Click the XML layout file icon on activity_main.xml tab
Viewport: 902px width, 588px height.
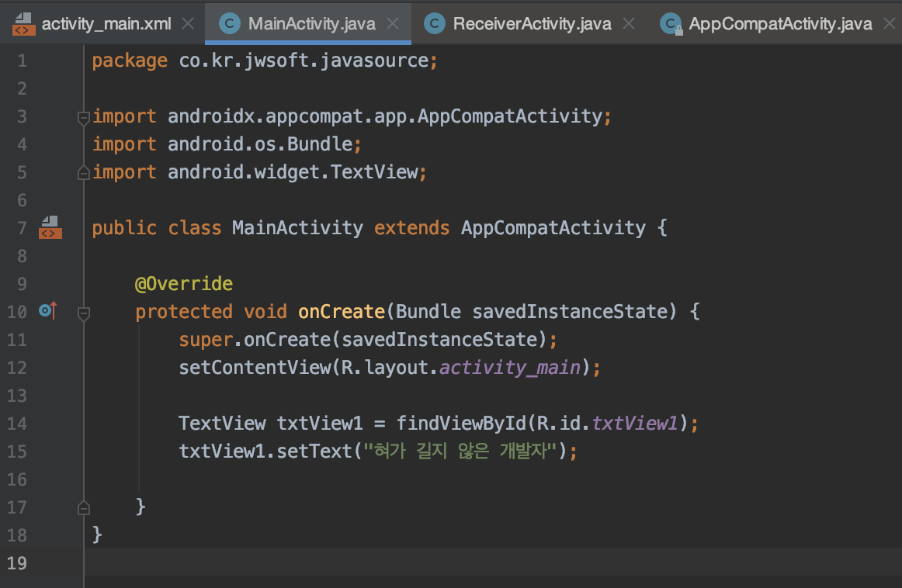click(x=23, y=24)
